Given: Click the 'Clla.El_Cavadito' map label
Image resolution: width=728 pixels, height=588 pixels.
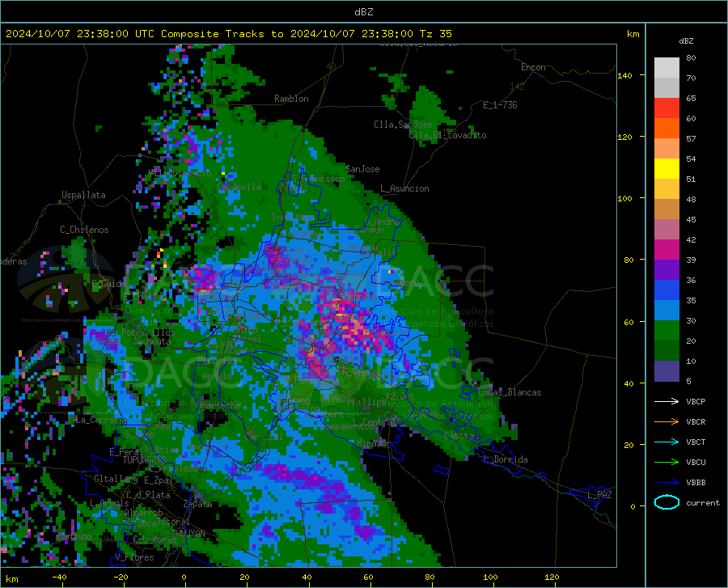Looking at the screenshot, I should 447,135.
